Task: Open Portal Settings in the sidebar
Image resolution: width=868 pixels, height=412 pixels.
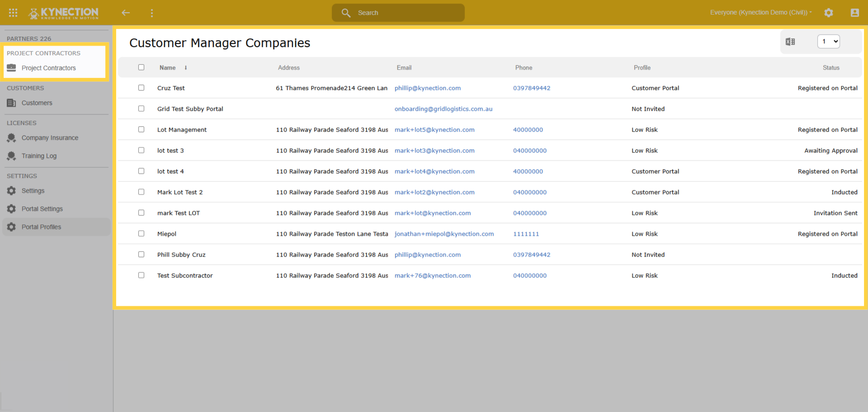Action: pos(42,209)
